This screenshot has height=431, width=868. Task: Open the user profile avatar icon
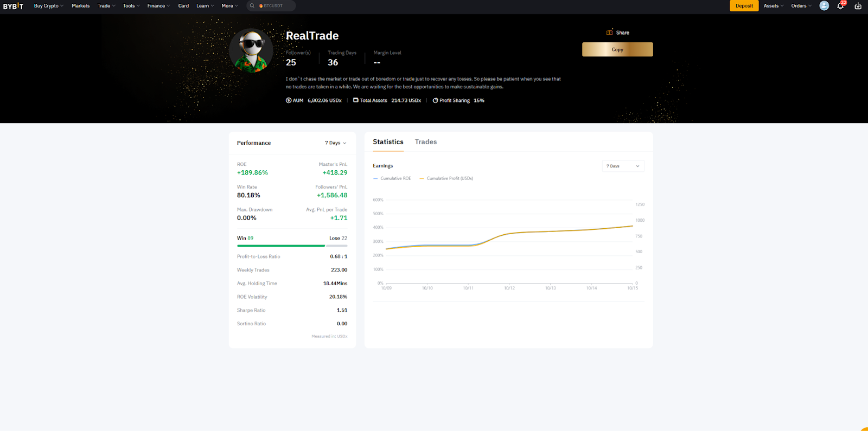(x=824, y=6)
